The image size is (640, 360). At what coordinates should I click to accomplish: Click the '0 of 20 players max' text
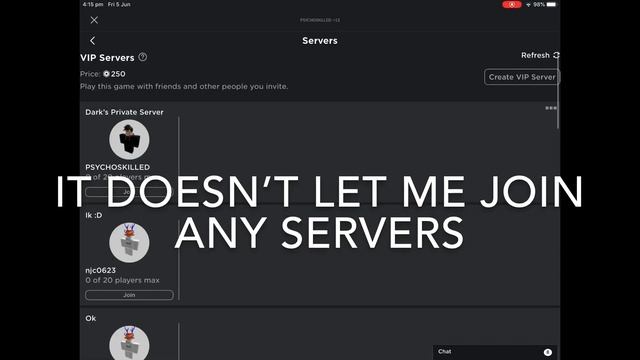(x=122, y=280)
